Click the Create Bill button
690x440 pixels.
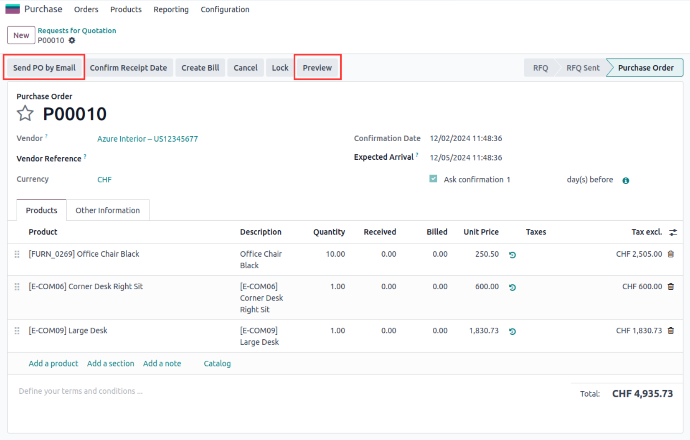[200, 68]
